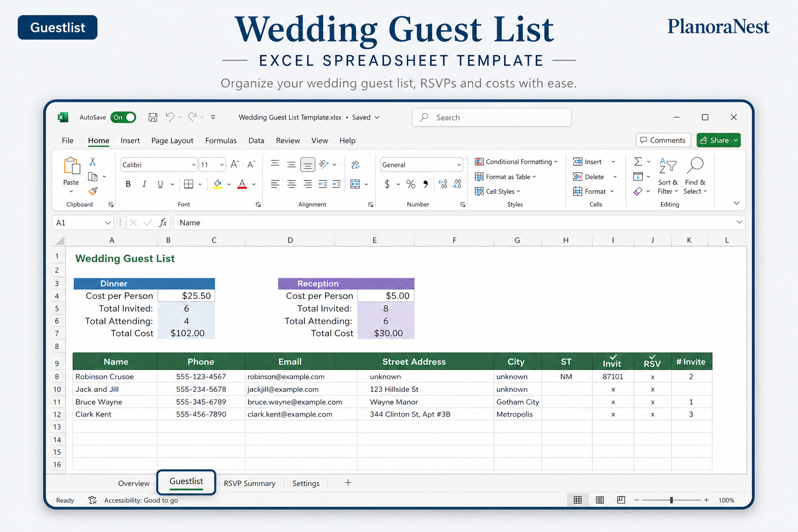Image resolution: width=798 pixels, height=532 pixels.
Task: Apply Bold formatting
Action: (x=128, y=184)
